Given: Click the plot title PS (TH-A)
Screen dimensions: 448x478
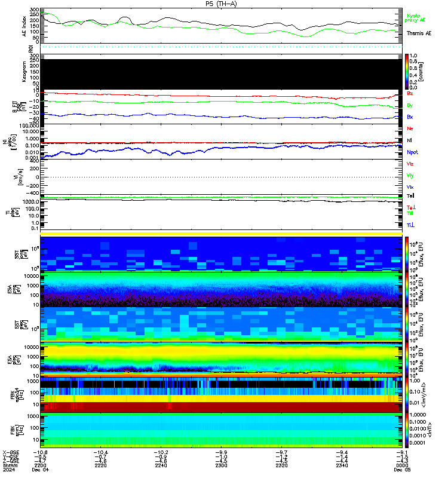Looking at the screenshot, I should tap(221, 4).
